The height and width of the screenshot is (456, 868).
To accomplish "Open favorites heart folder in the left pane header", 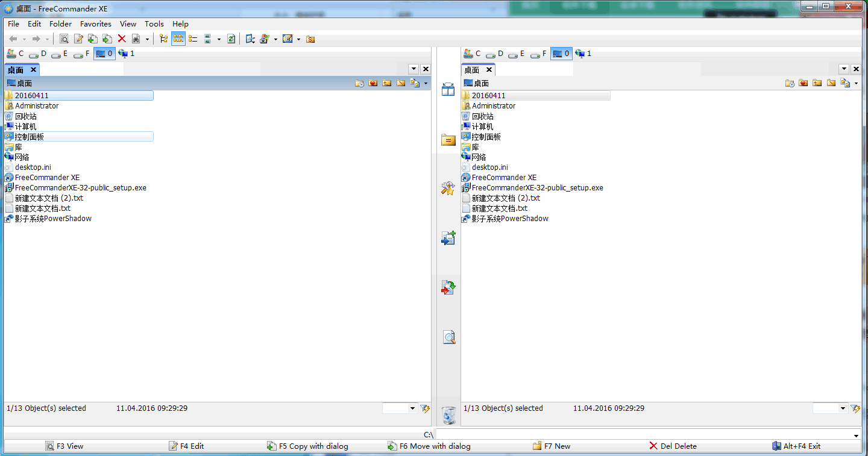I will point(373,83).
